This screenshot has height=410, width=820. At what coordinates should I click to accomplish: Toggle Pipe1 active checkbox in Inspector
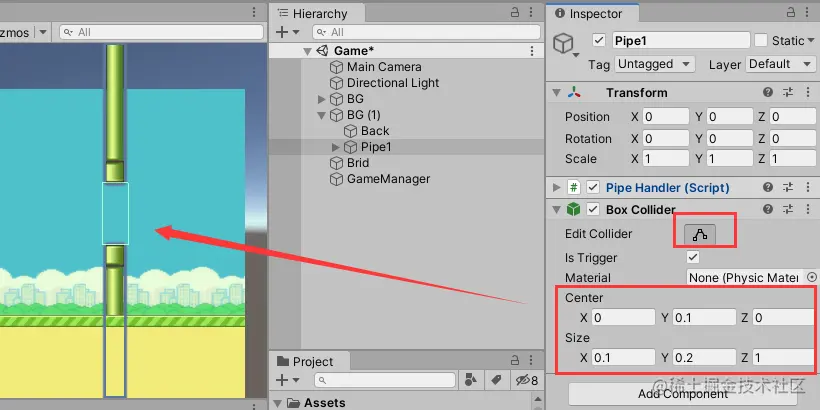[599, 40]
